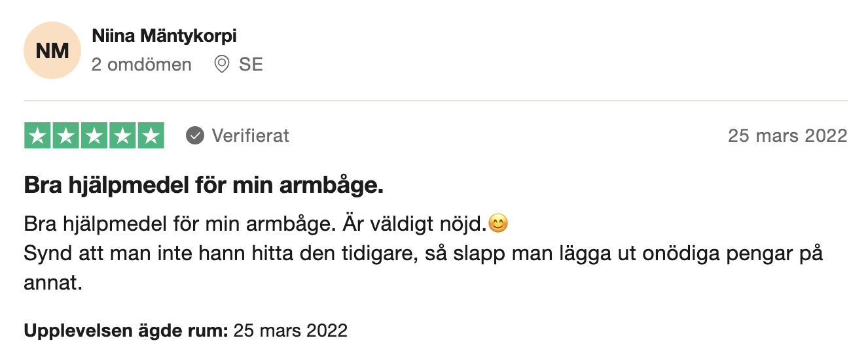
Task: Click the first green rating star
Action: tap(38, 136)
